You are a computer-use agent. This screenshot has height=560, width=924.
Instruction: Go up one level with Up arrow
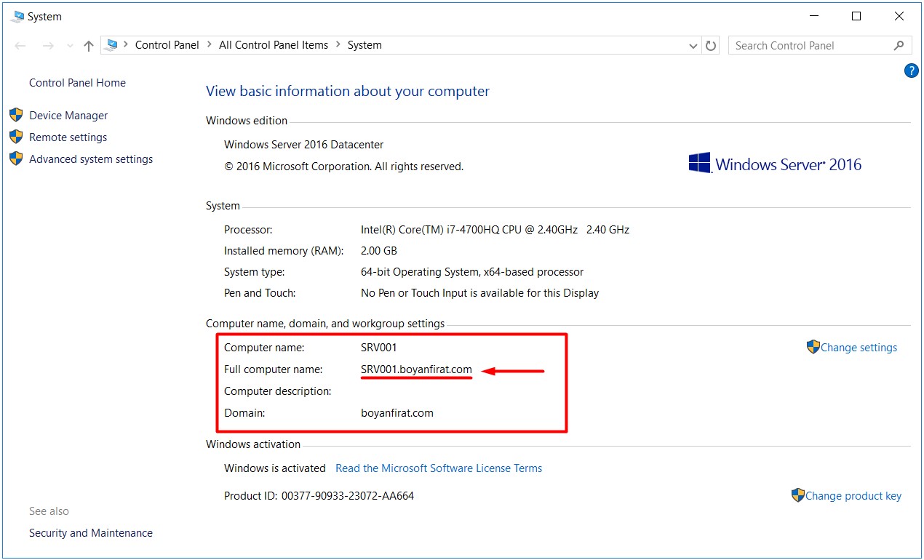(89, 45)
